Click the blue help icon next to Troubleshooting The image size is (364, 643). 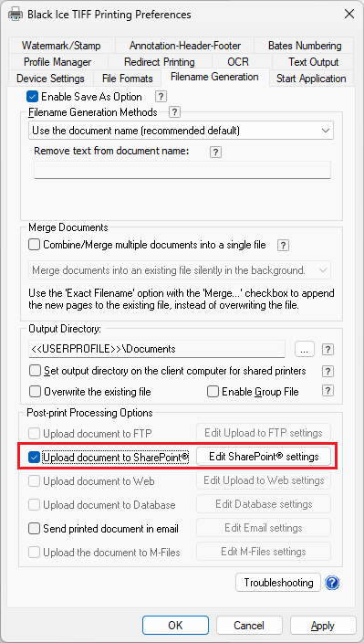[332, 583]
